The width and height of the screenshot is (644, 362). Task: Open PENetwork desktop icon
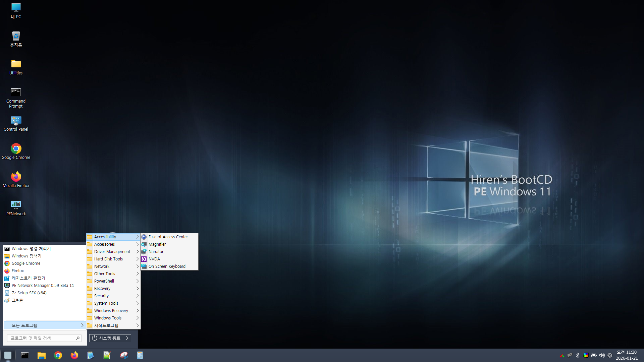coord(16,207)
